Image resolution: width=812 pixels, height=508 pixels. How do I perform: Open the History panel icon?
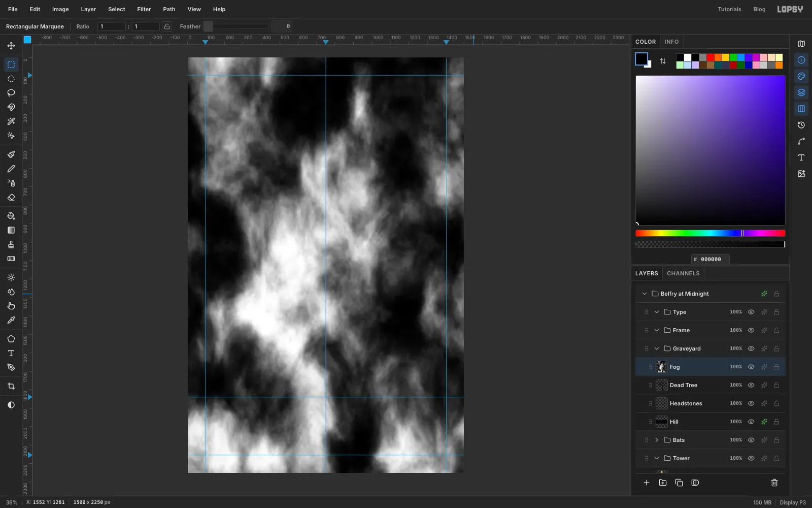click(801, 125)
